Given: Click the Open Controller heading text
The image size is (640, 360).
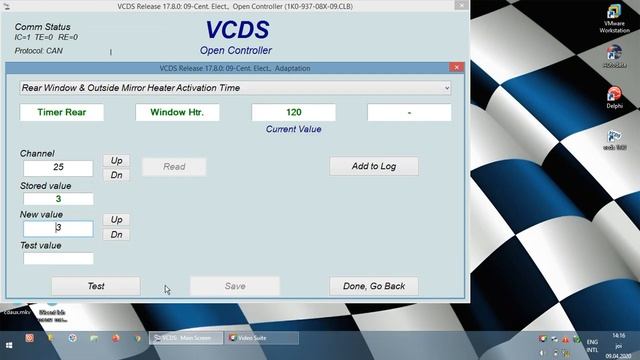Looking at the screenshot, I should pyautogui.click(x=236, y=51).
